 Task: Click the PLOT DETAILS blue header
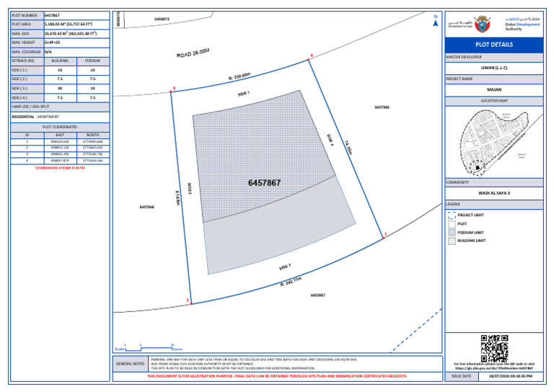(494, 45)
